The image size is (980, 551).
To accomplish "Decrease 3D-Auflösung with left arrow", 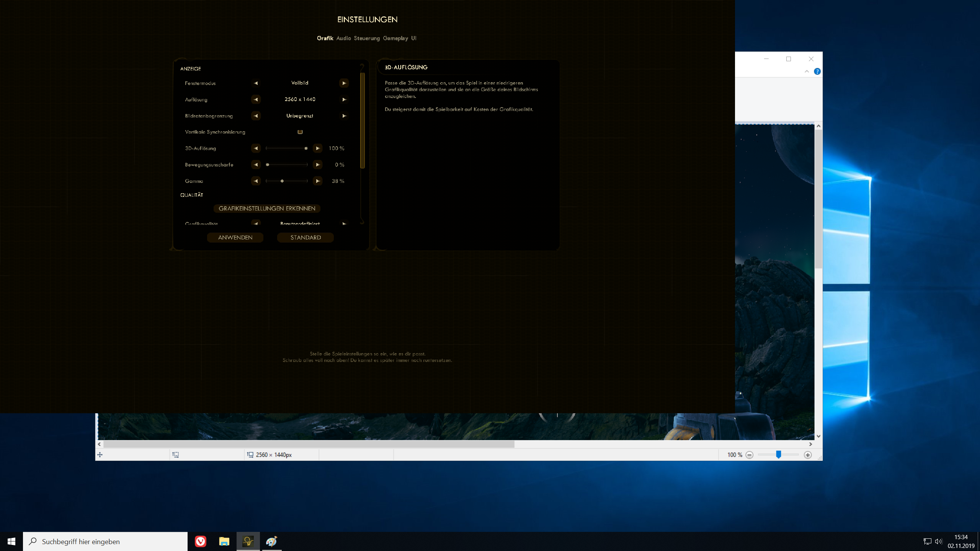I will point(256,148).
